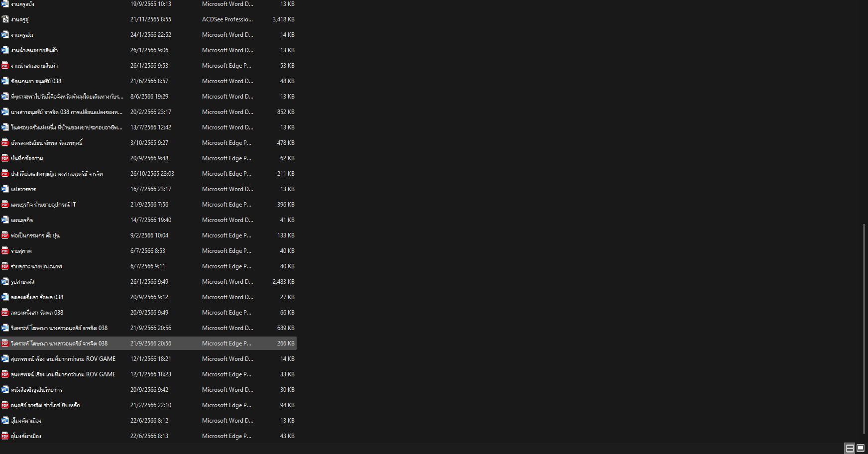This screenshot has height=454, width=868.
Task: Select งานครูเอ็ม Word document
Action: [x=148, y=35]
